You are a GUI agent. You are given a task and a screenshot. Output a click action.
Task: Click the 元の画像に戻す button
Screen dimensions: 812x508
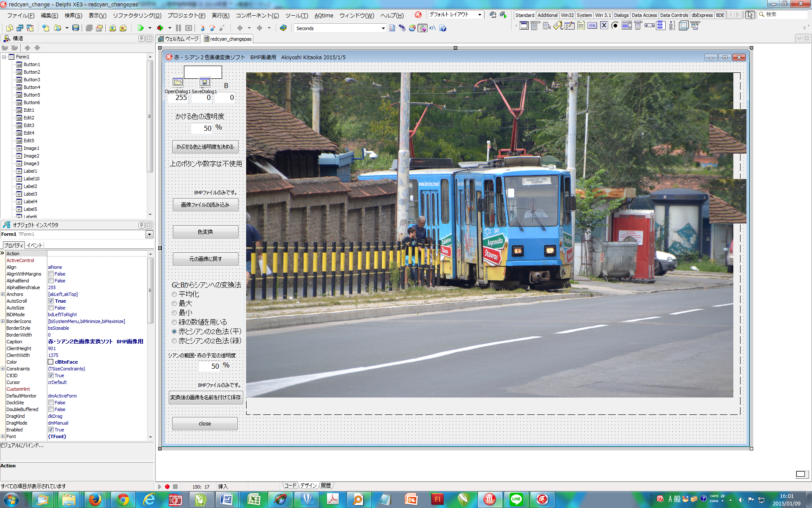tap(206, 259)
